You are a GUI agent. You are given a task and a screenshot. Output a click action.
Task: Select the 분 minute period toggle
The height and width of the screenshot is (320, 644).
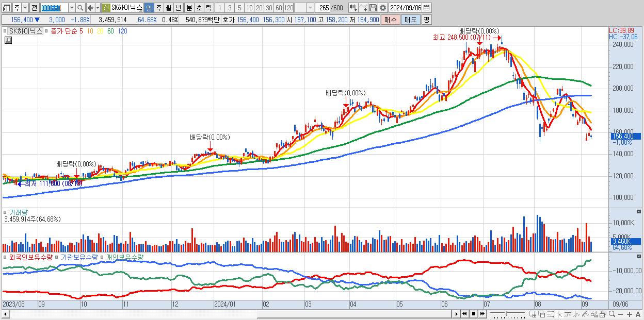click(189, 8)
